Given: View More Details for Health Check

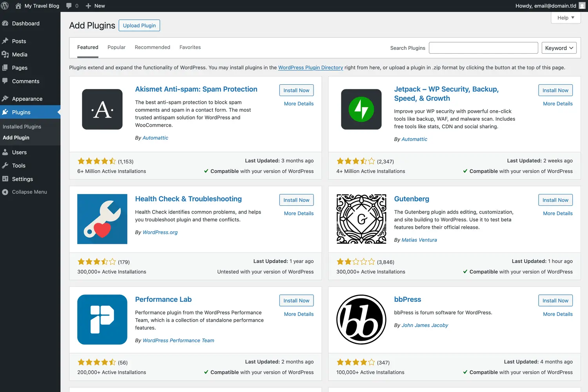Looking at the screenshot, I should click(x=299, y=214).
